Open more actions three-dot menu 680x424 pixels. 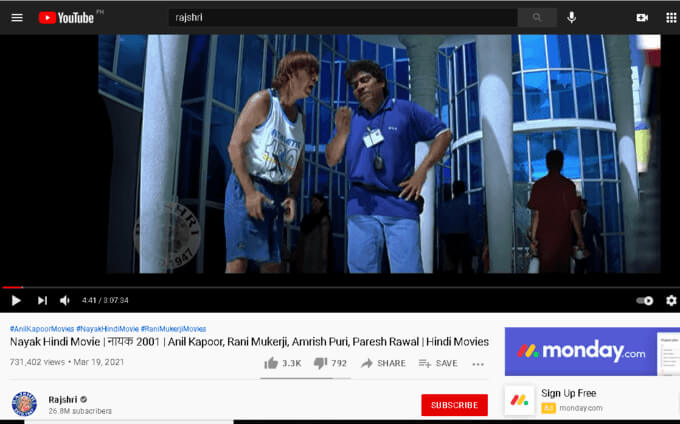478,364
